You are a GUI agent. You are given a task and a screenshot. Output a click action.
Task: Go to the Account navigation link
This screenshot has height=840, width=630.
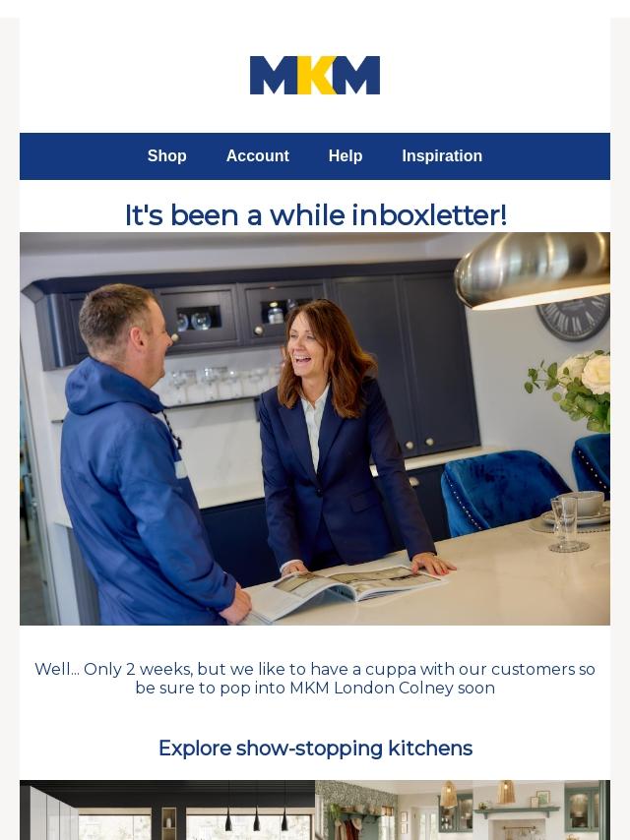257,155
